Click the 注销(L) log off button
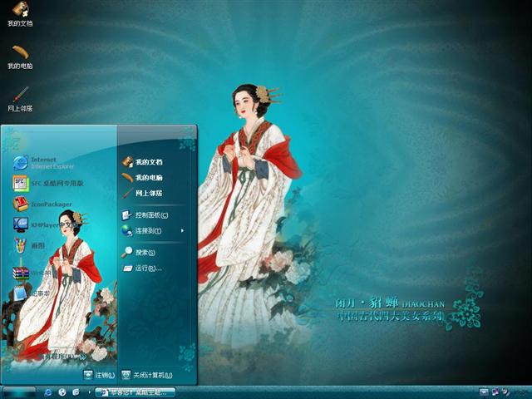Image resolution: width=532 pixels, height=399 pixels. click(99, 375)
